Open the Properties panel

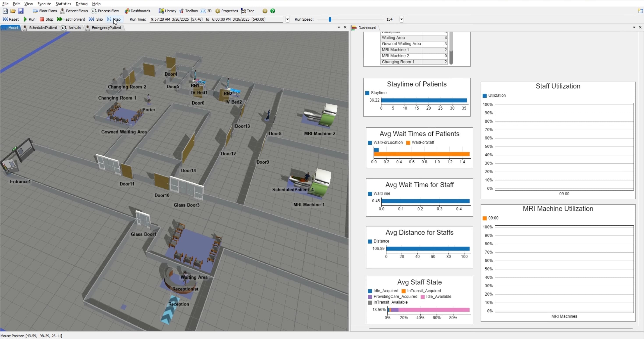226,11
